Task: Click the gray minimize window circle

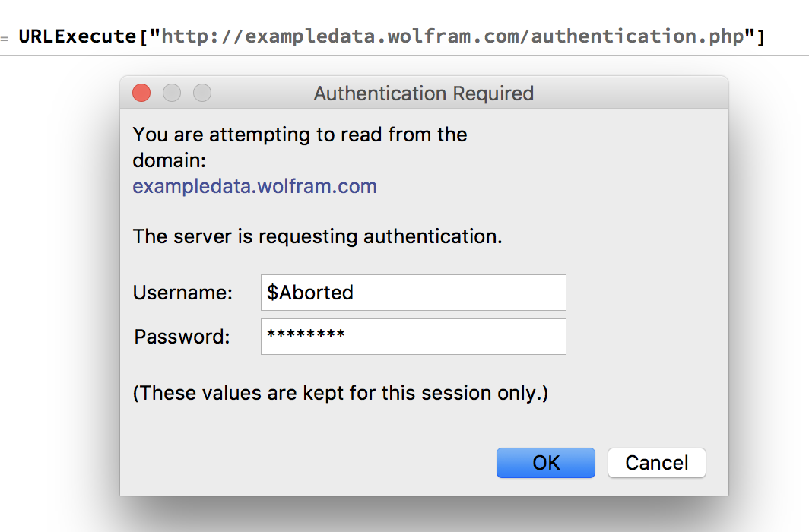Action: coord(172,93)
